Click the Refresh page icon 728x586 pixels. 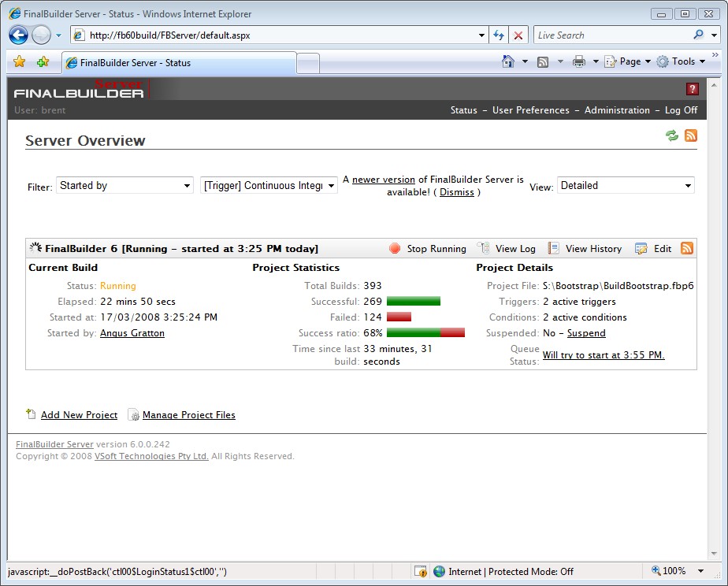[499, 35]
